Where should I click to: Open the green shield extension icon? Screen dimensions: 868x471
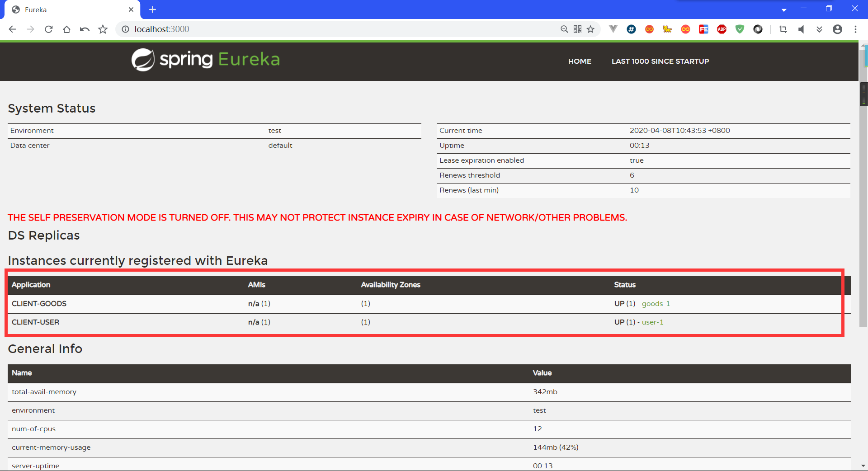coord(740,29)
